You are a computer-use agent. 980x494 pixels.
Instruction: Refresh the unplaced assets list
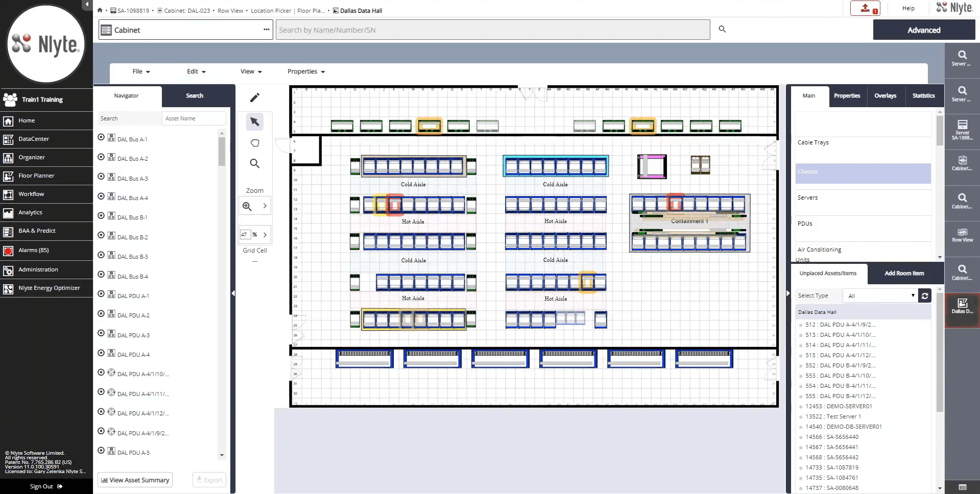[924, 296]
